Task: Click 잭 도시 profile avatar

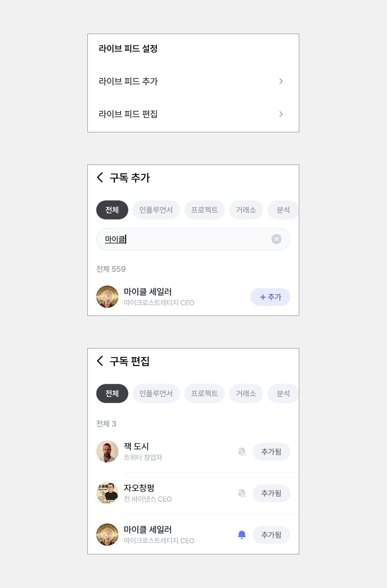Action: (107, 452)
